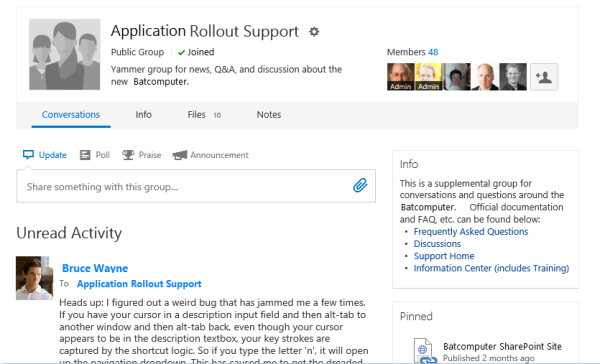Click Application Rollout Support recipient link
Viewport: 600px width, 364px height.
[x=139, y=284]
